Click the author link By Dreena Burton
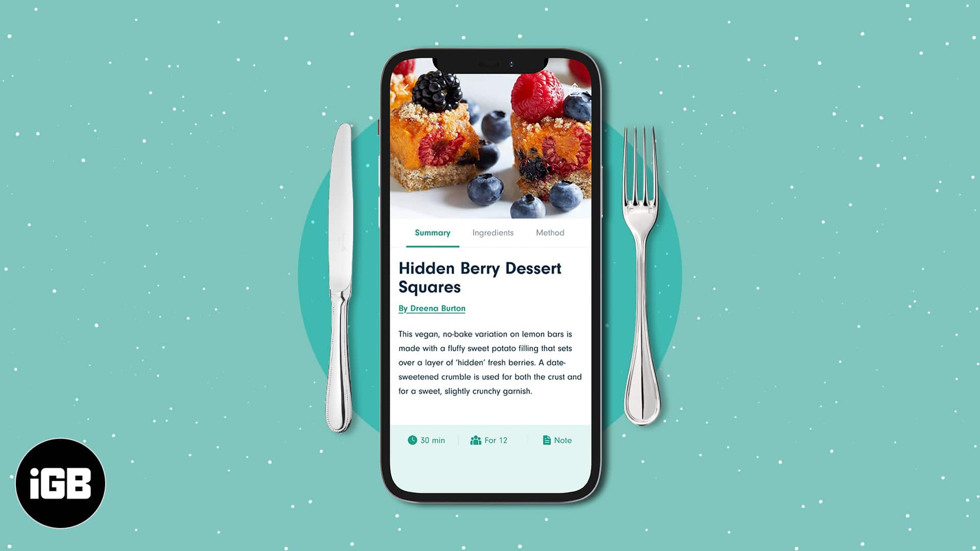The image size is (980, 551). [431, 308]
